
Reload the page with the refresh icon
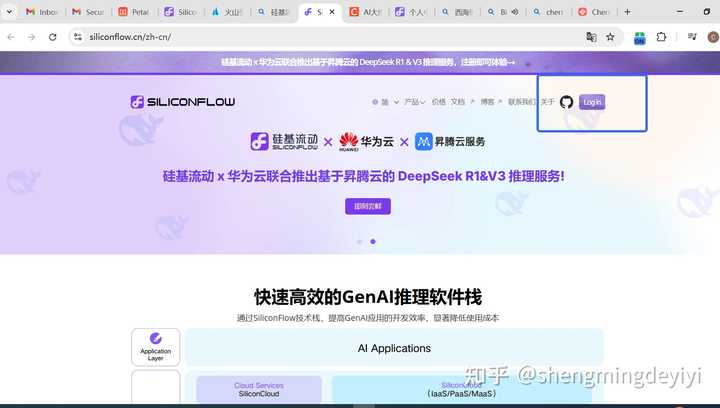(x=52, y=37)
